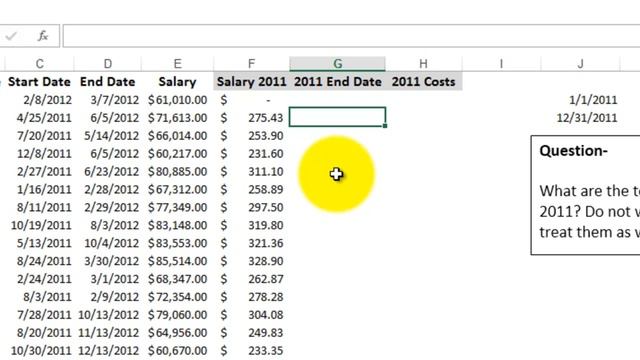This screenshot has width=640, height=360.
Task: Click the formula bar Enter checkmark
Action: [x=11, y=36]
